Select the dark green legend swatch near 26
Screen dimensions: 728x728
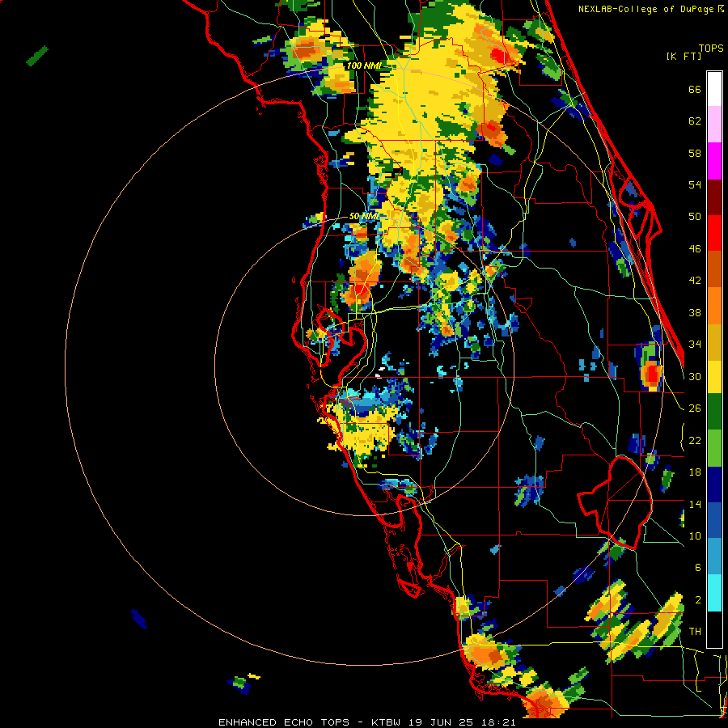click(714, 412)
